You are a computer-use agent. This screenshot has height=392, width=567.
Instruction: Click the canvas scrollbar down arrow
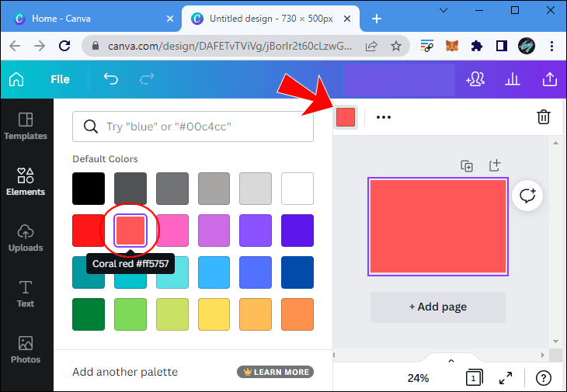(555, 342)
